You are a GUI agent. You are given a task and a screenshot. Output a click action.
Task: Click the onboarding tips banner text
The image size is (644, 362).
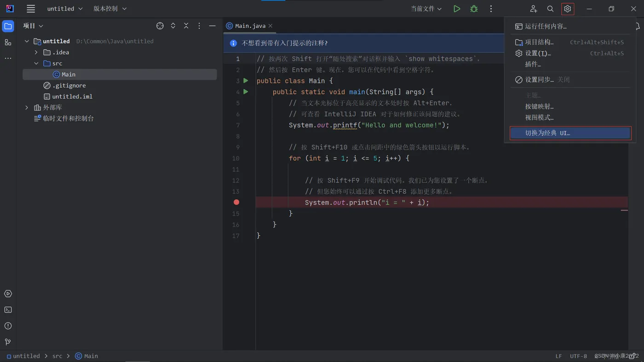click(285, 43)
